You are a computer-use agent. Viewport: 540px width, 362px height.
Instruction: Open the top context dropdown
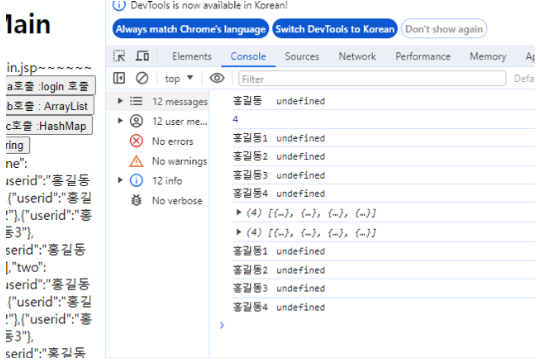pyautogui.click(x=179, y=79)
